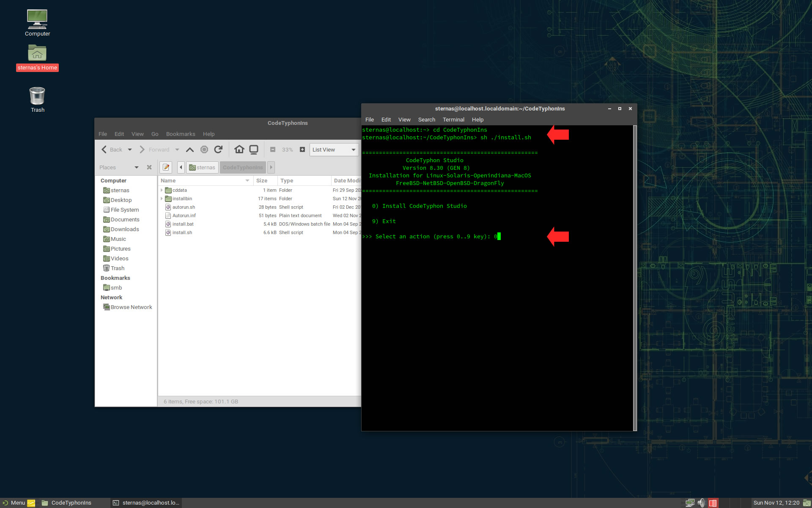Open the Menu start button
Viewport: 812px width, 508px height.
[14, 503]
